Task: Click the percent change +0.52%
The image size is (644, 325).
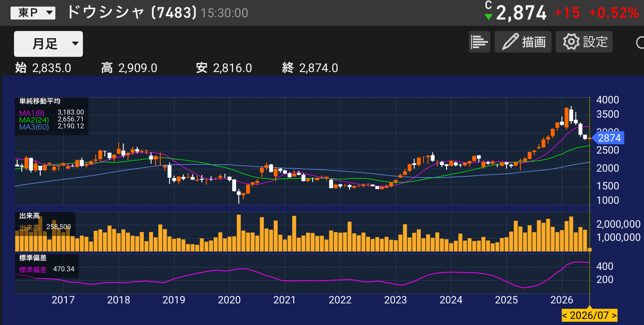Action: (x=614, y=13)
